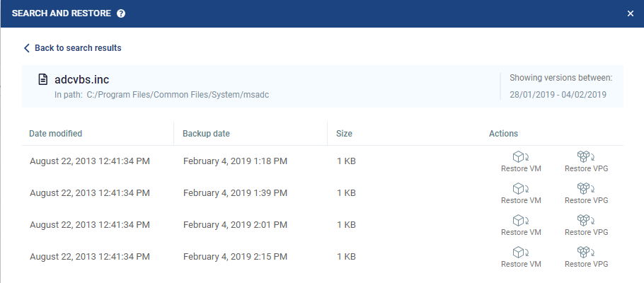
Task: Open the Search and Restore help icon
Action: pyautogui.click(x=121, y=13)
